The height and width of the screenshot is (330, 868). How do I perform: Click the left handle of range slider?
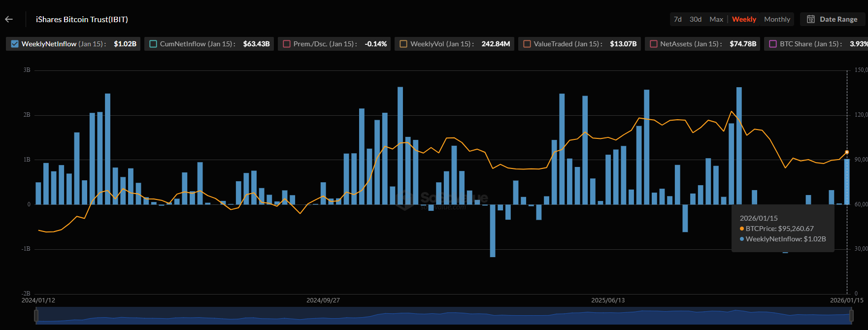(x=36, y=316)
